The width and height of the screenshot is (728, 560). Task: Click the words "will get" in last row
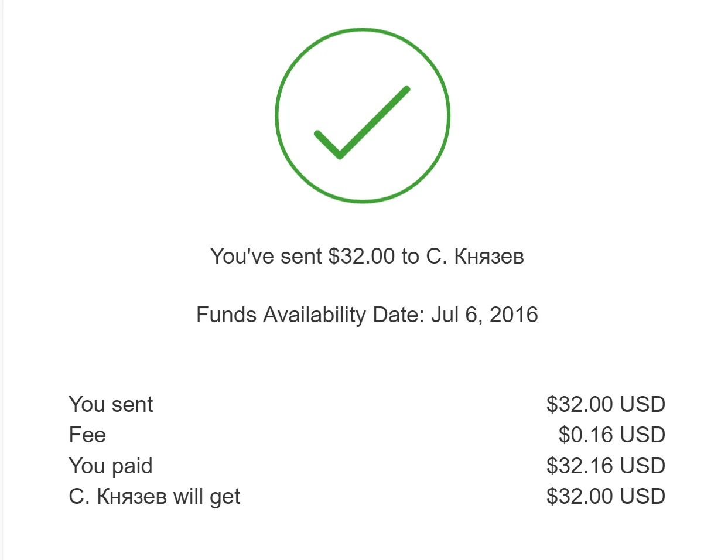click(207, 497)
